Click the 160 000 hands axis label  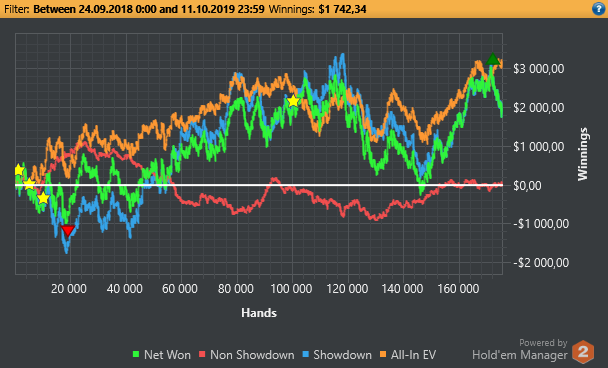tap(458, 289)
